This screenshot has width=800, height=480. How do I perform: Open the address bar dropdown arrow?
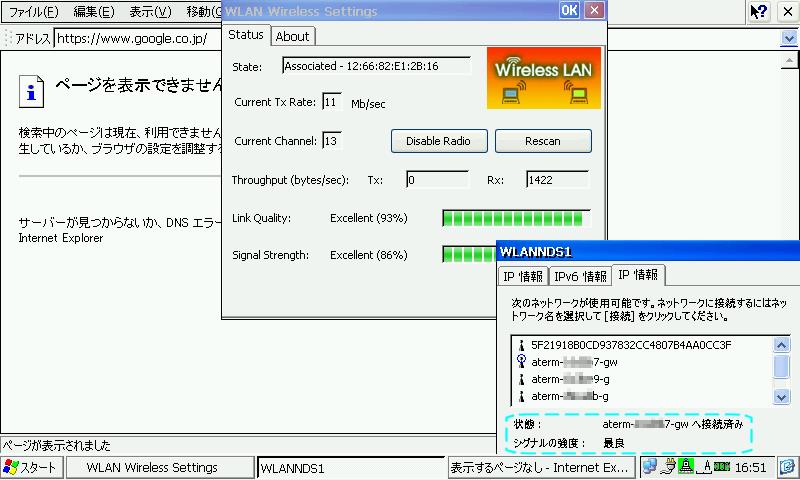coord(789,38)
